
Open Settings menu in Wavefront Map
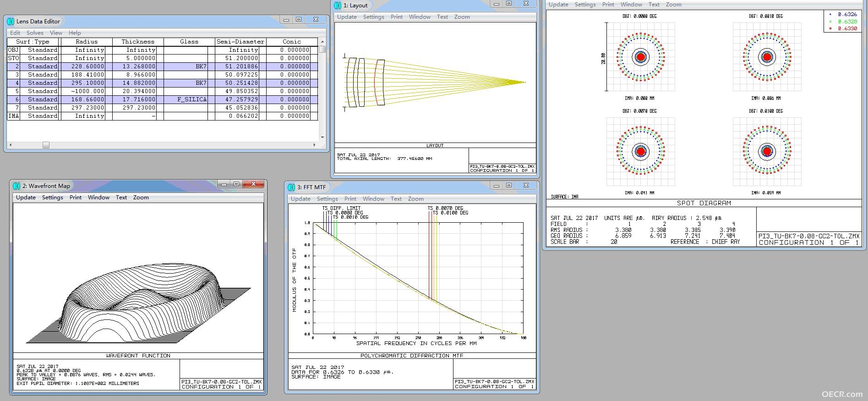coord(53,198)
